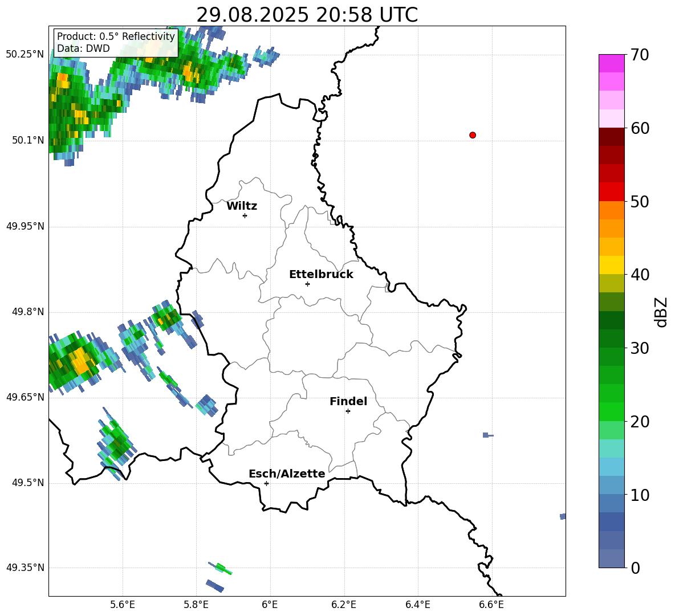Click the cross marker under Ettelbruck

[307, 284]
